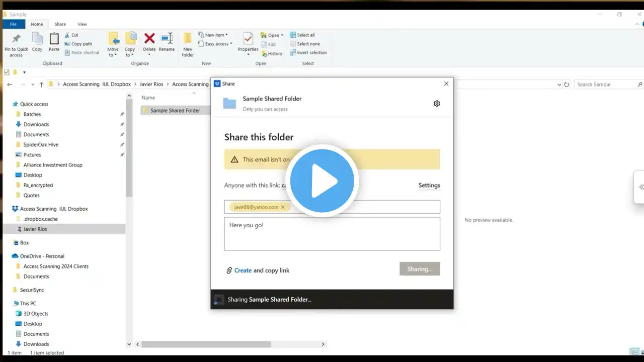644x362 pixels.
Task: Create a New folder from the ribbon
Action: click(x=188, y=45)
